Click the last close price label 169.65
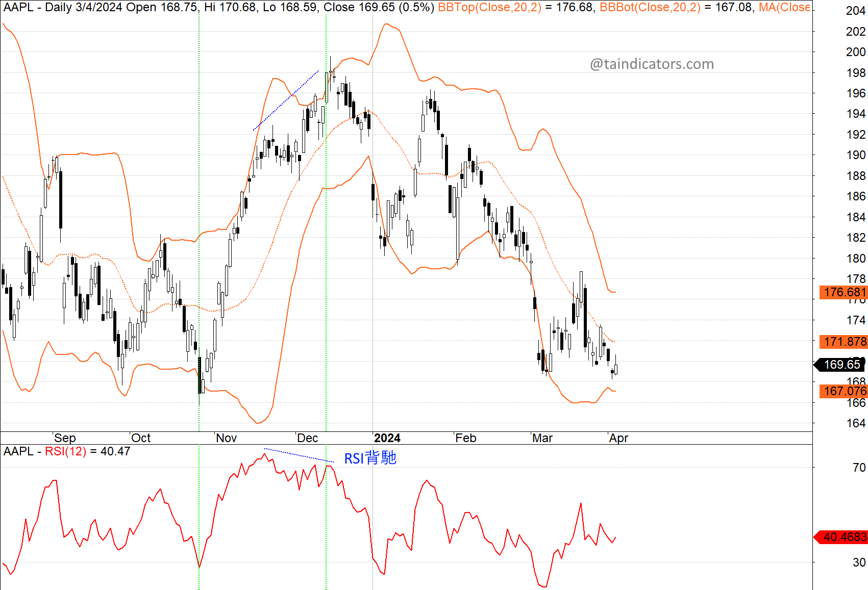This screenshot has height=590, width=868. [840, 365]
